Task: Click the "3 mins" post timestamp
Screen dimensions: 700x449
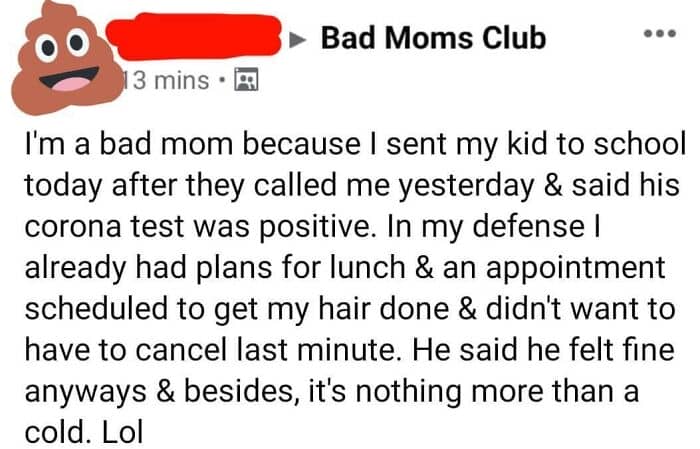Action: click(x=170, y=80)
